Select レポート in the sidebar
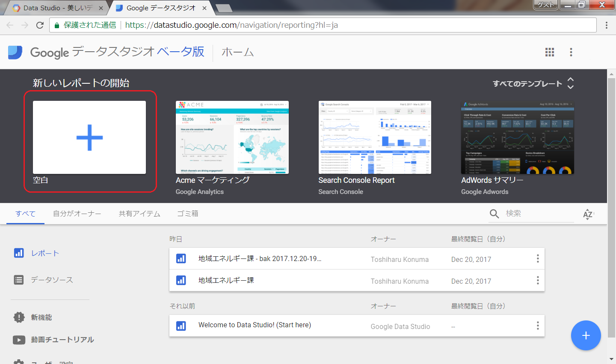The height and width of the screenshot is (364, 616). click(45, 253)
